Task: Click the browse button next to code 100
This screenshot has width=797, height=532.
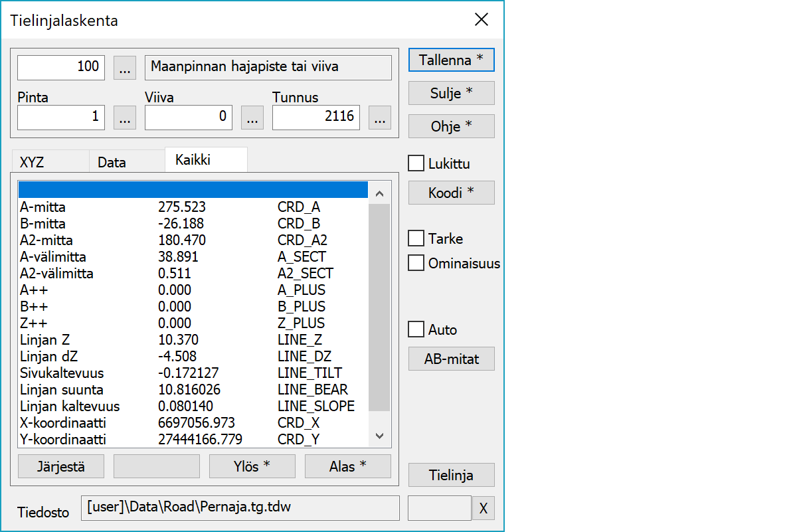Action: (125, 67)
